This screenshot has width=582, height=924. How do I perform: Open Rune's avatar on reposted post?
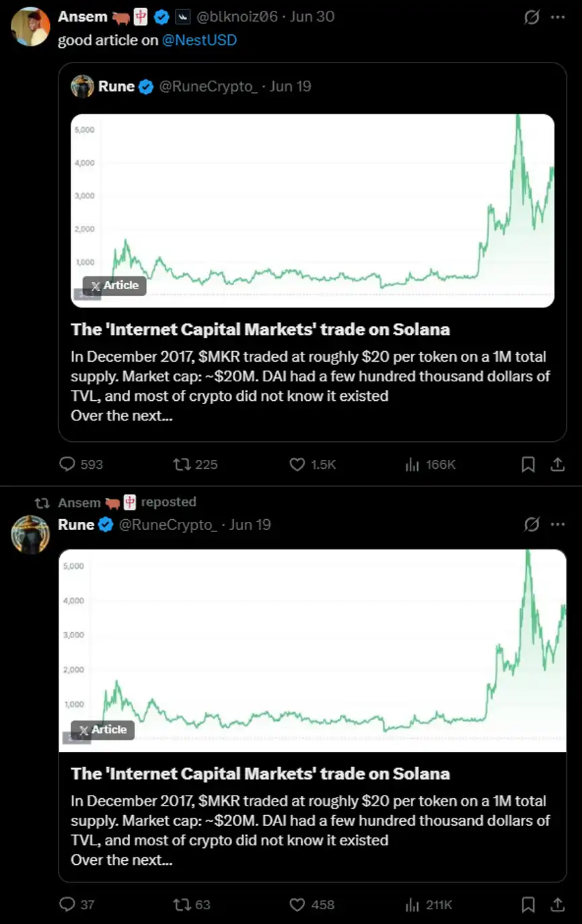point(30,535)
